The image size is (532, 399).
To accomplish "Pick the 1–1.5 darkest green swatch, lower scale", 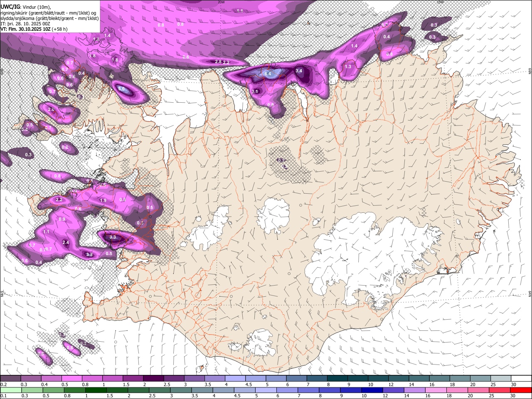I will (96, 390).
